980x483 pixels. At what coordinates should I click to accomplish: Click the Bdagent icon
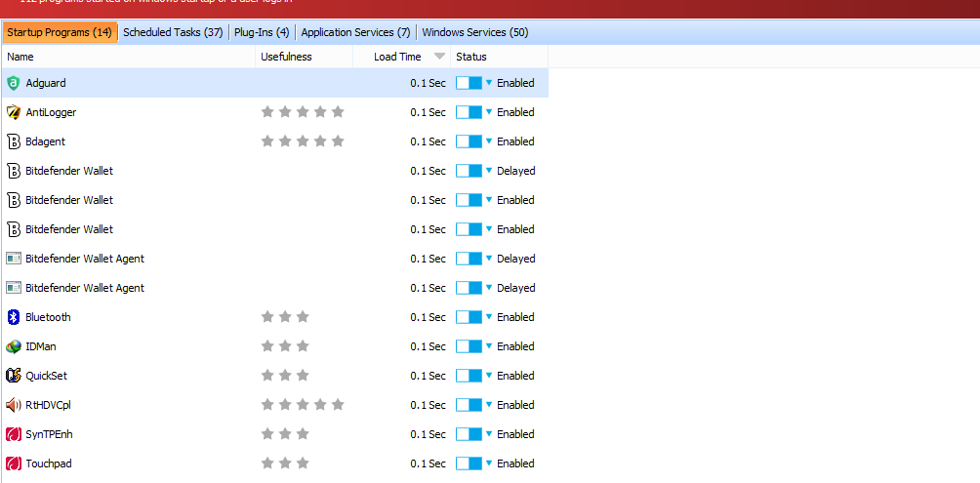point(13,141)
